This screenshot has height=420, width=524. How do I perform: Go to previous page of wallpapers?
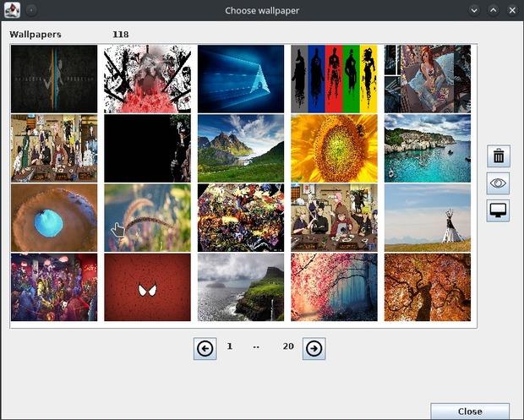205,348
